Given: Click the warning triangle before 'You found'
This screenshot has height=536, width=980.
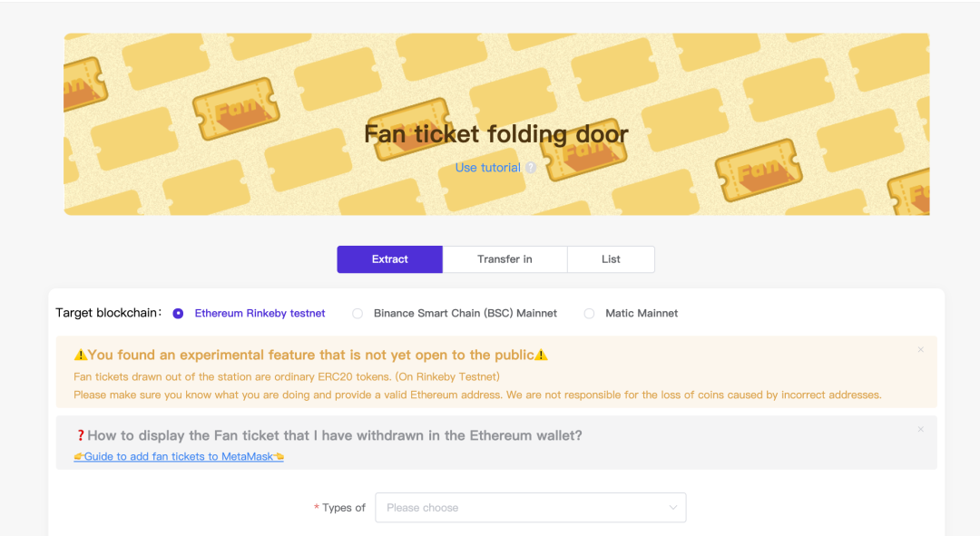Looking at the screenshot, I should (x=81, y=356).
